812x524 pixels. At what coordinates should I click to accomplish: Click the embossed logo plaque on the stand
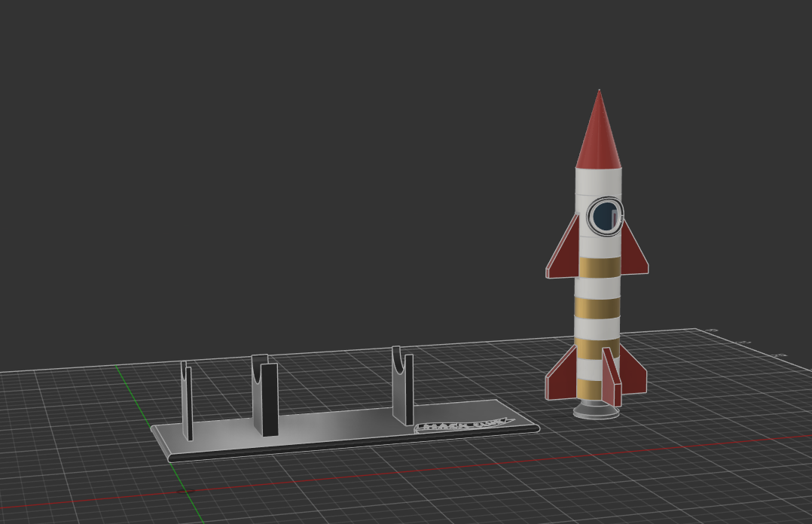pyautogui.click(x=463, y=426)
